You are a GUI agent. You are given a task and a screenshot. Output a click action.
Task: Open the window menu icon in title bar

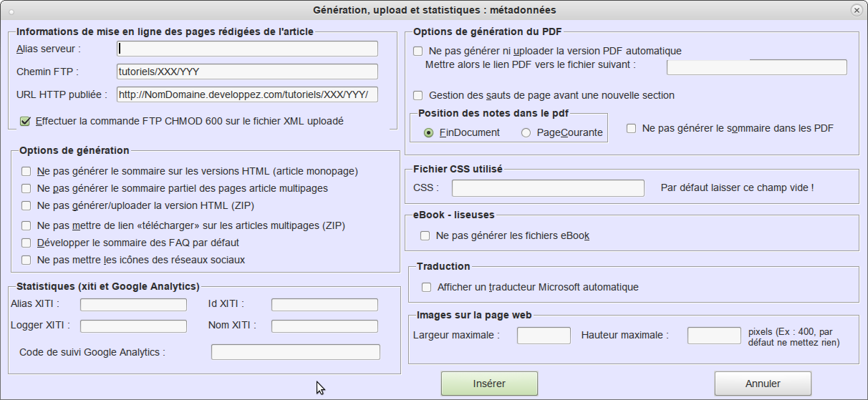[x=10, y=10]
